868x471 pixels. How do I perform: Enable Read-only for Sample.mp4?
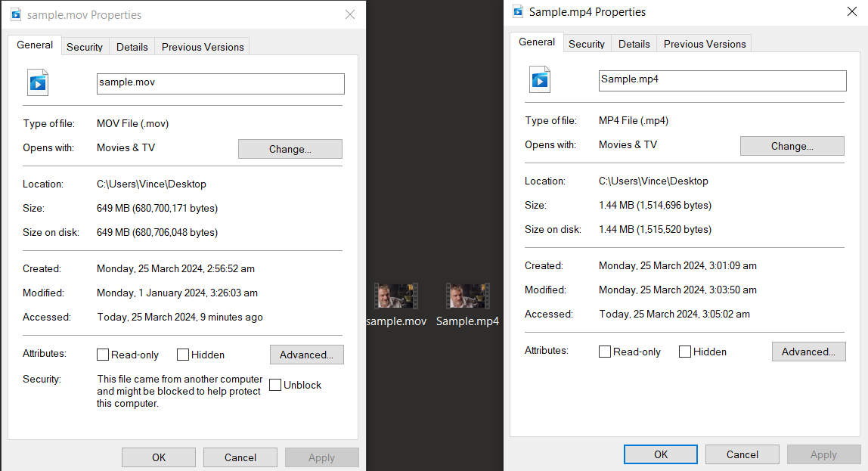click(x=605, y=351)
